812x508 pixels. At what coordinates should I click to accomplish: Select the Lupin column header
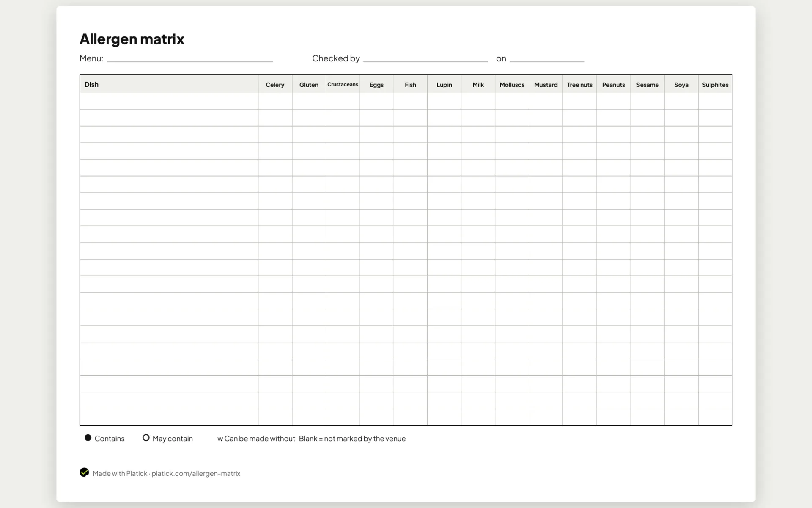(444, 85)
